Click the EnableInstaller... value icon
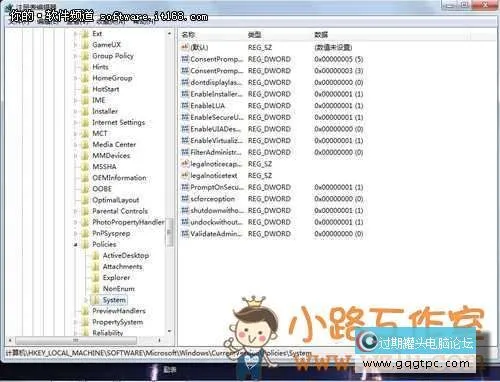 185,94
